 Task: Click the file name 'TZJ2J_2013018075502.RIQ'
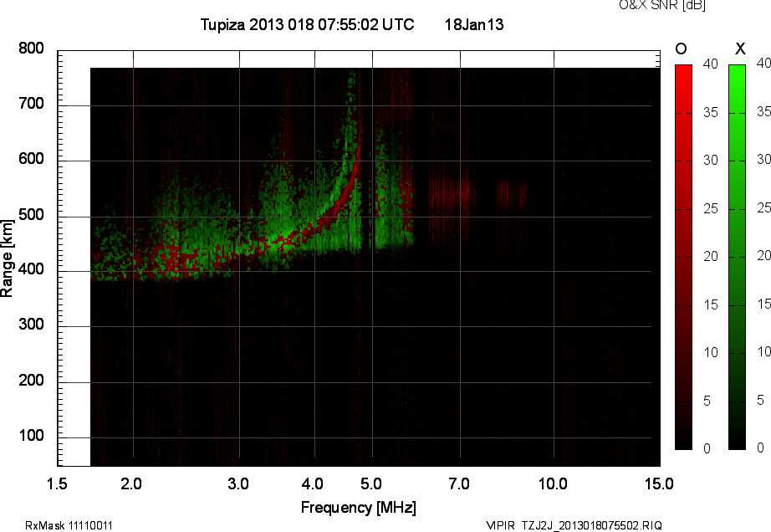click(x=590, y=525)
